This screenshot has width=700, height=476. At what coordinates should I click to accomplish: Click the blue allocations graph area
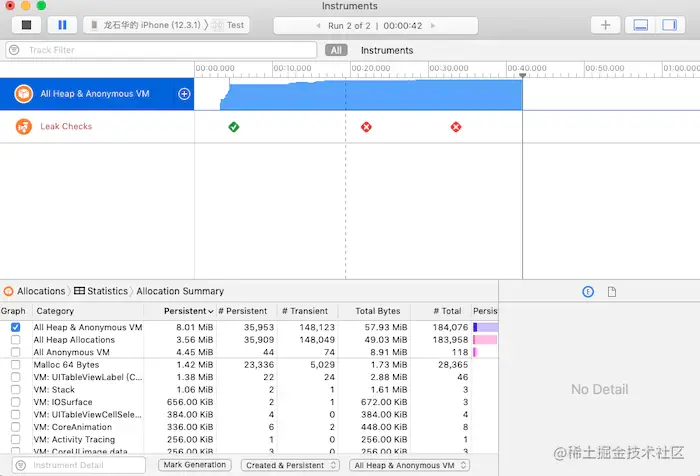[x=371, y=95]
